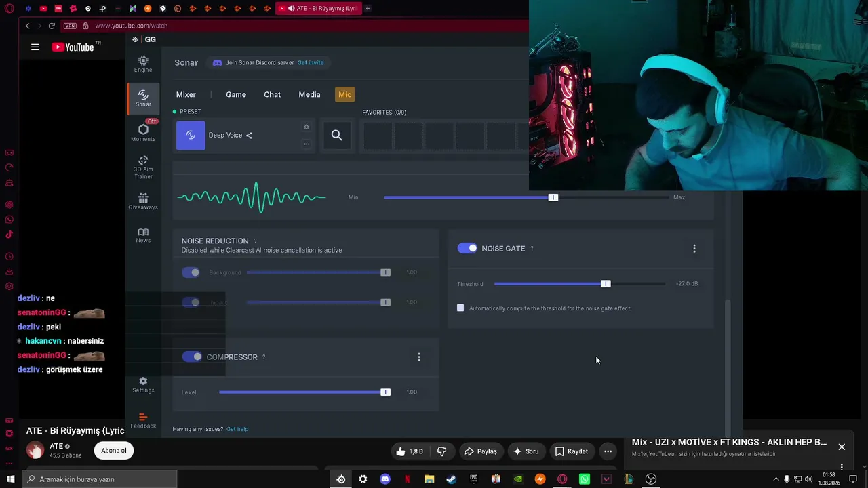Show hidden system tray icons

point(776,479)
